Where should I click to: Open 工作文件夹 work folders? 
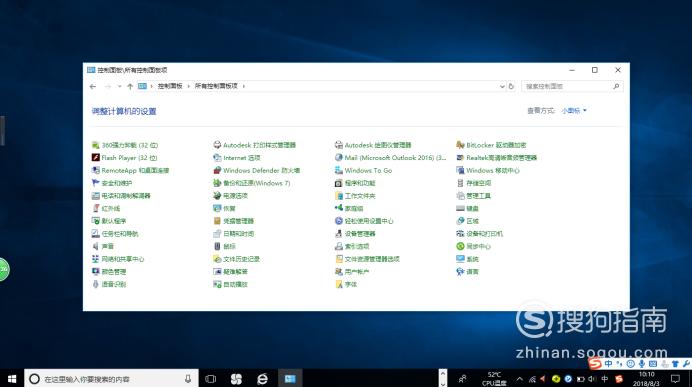(x=355, y=195)
